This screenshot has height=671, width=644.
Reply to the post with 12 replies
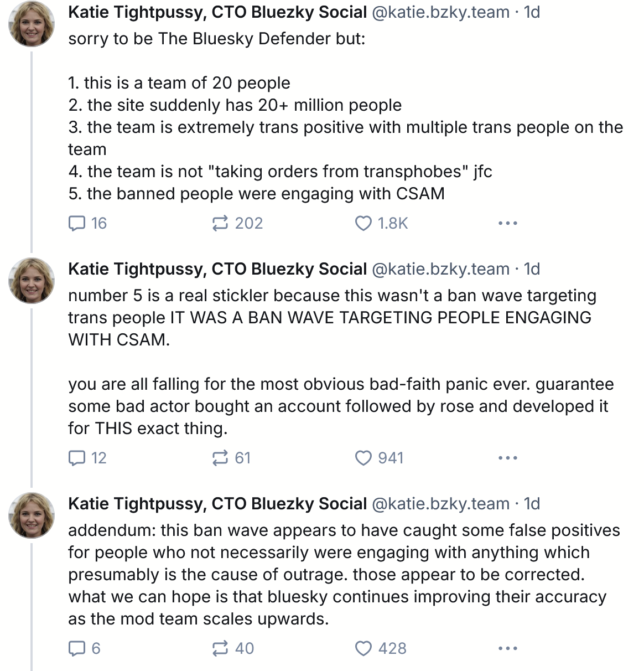point(76,458)
